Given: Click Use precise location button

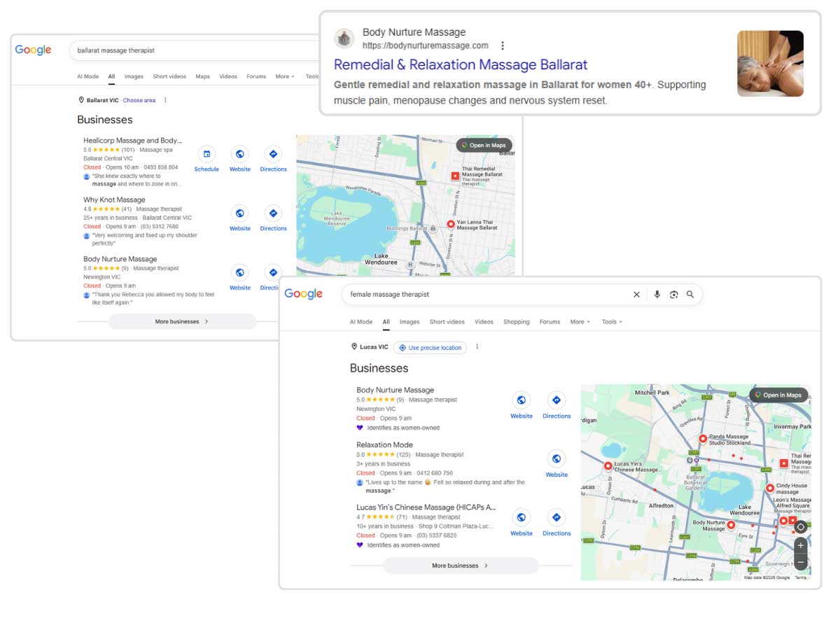Looking at the screenshot, I should point(430,347).
